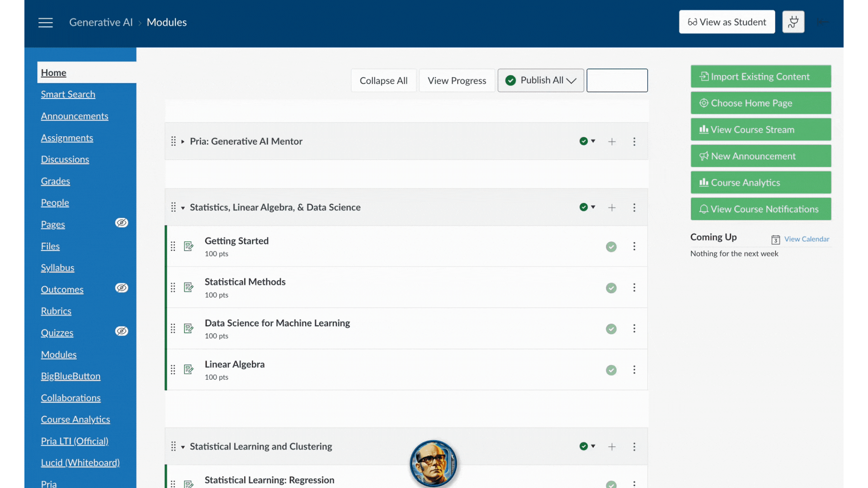Unpublish Data Science for Machine Learning

(611, 329)
